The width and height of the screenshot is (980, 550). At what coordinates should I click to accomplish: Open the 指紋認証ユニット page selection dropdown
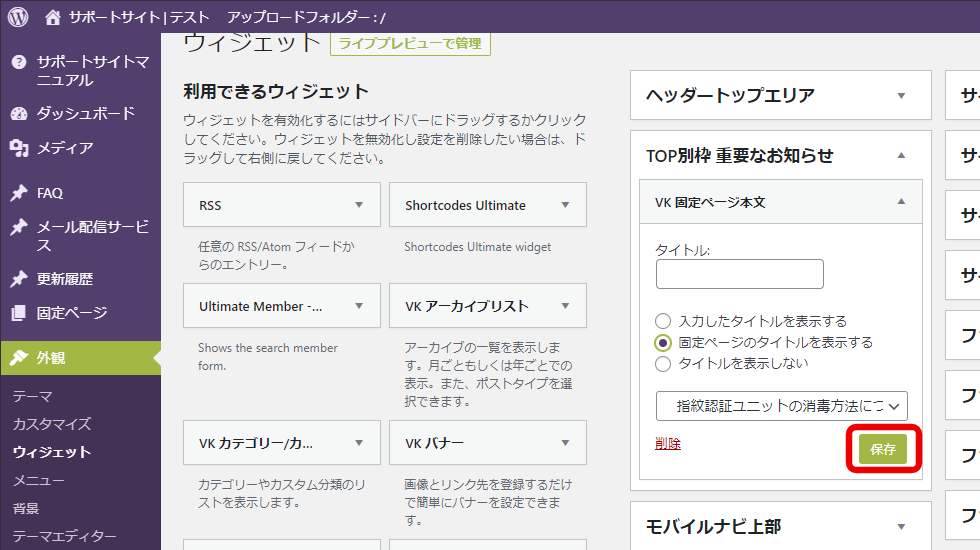pyautogui.click(x=782, y=405)
